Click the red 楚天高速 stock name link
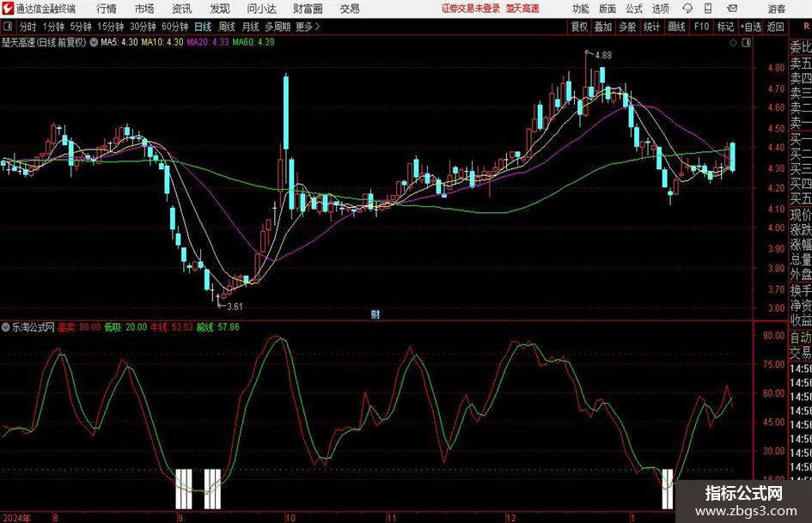Image resolution: width=812 pixels, height=523 pixels. [x=522, y=9]
